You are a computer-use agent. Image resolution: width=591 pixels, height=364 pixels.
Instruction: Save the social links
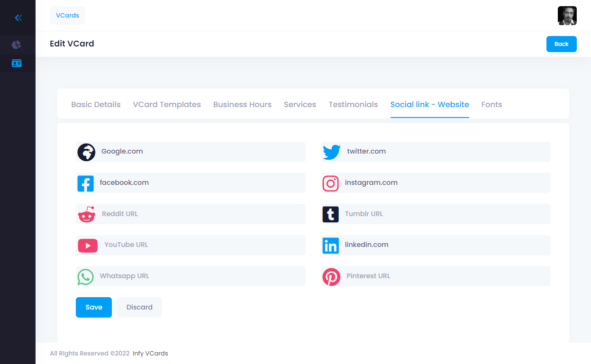pyautogui.click(x=94, y=307)
